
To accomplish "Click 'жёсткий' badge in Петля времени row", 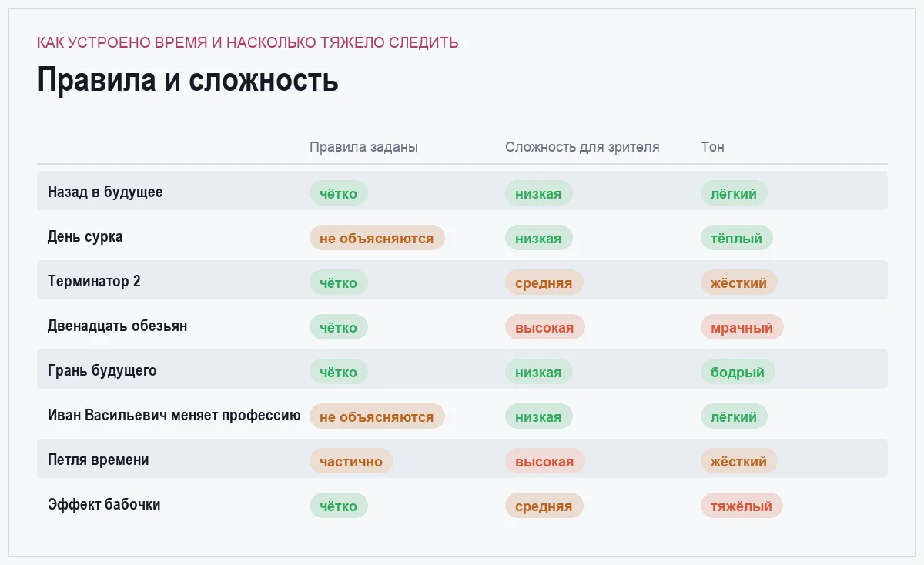I will pos(739,461).
